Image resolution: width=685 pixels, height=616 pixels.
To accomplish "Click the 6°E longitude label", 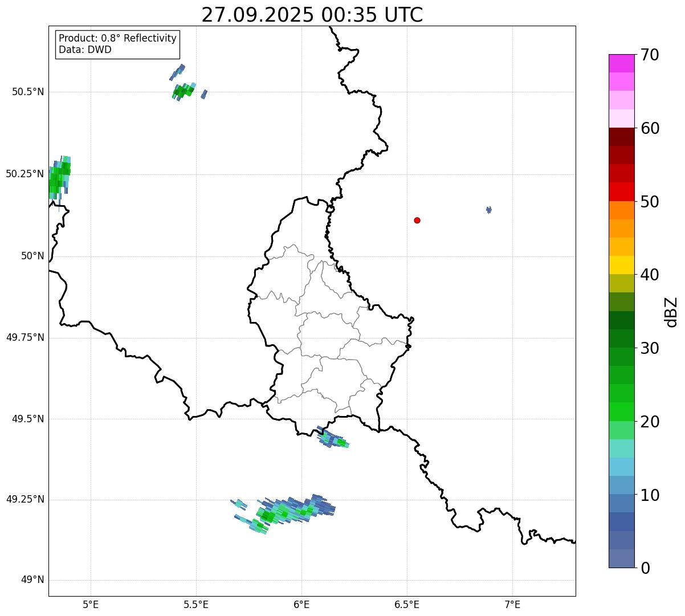I will pos(301,604).
